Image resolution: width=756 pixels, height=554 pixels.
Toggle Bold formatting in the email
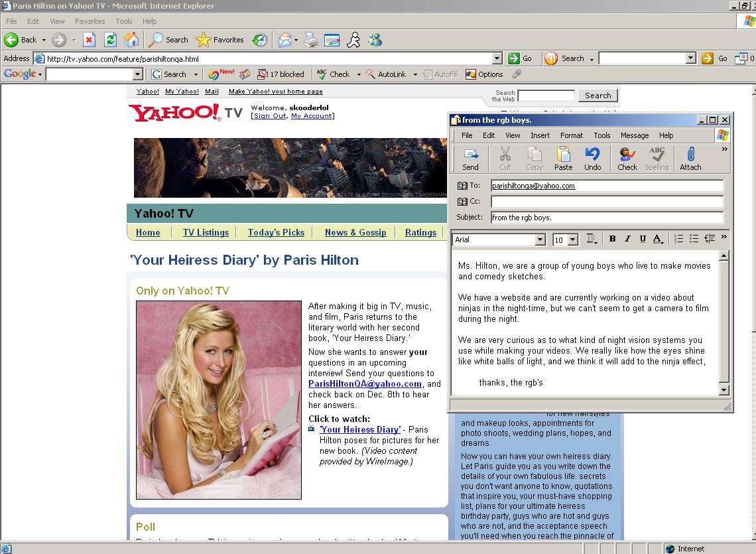(x=612, y=239)
